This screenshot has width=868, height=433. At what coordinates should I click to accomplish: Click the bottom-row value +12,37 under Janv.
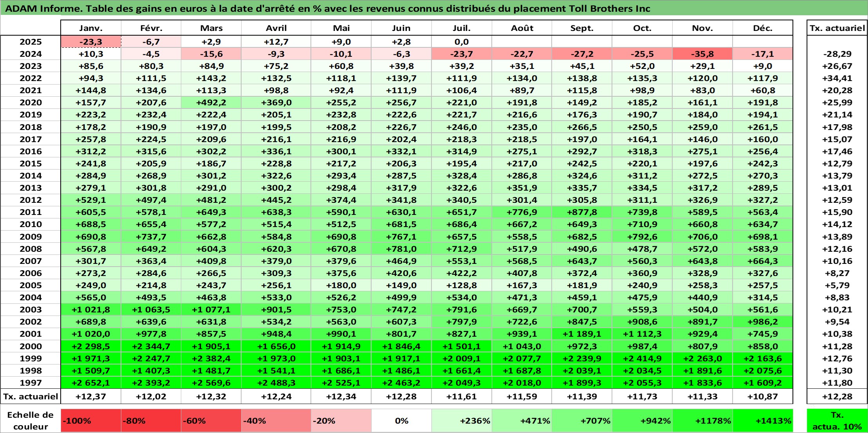91,396
